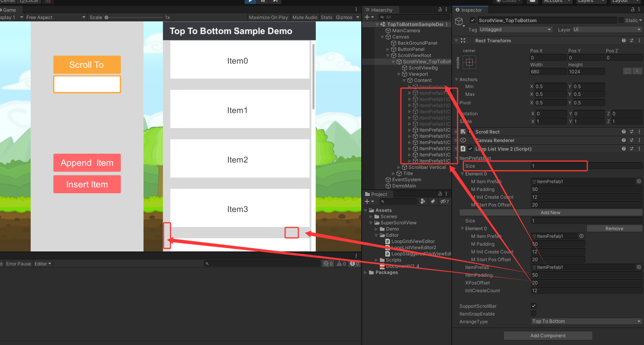This screenshot has width=644, height=345.
Task: Open the Editor dropdown in Console
Action: coord(43,264)
